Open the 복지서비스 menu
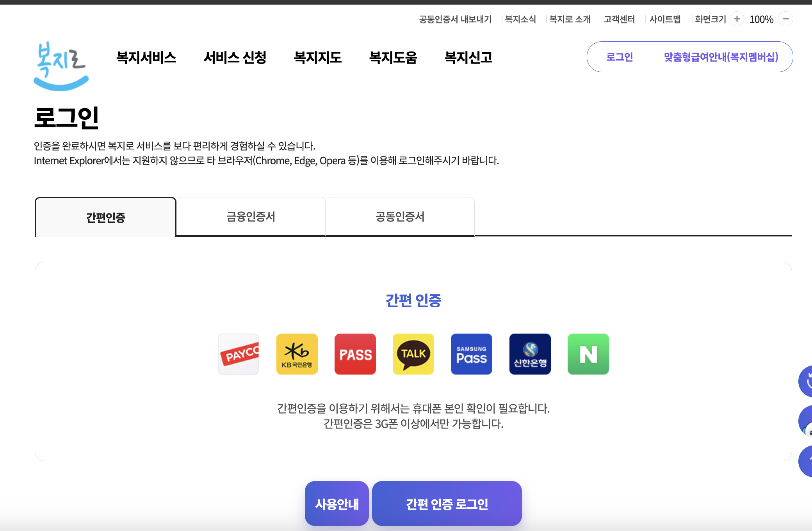Image resolution: width=812 pixels, height=531 pixels. click(146, 57)
